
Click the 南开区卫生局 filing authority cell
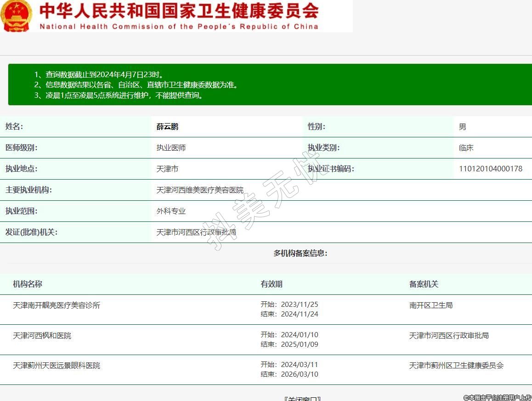(x=430, y=305)
